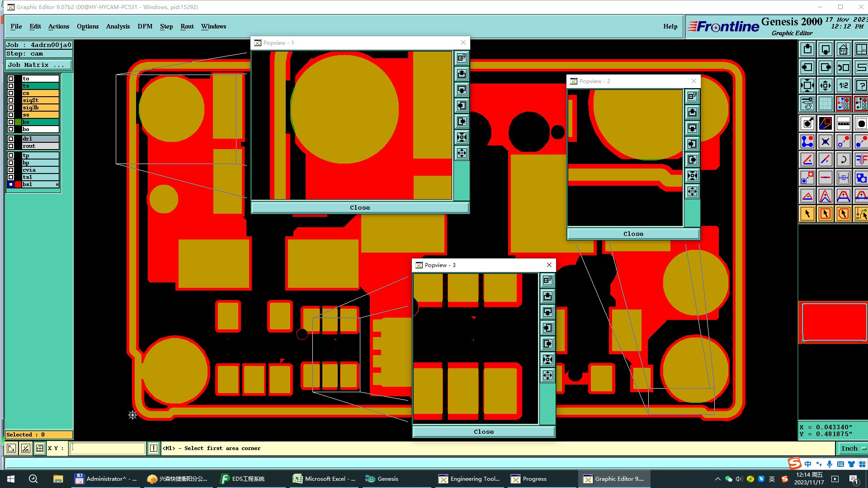Click the X Y coordinate input field
The image size is (868, 488).
(107, 448)
